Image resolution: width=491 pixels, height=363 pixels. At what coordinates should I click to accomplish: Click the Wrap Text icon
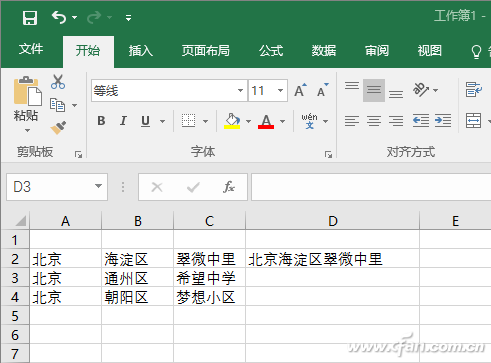474,90
